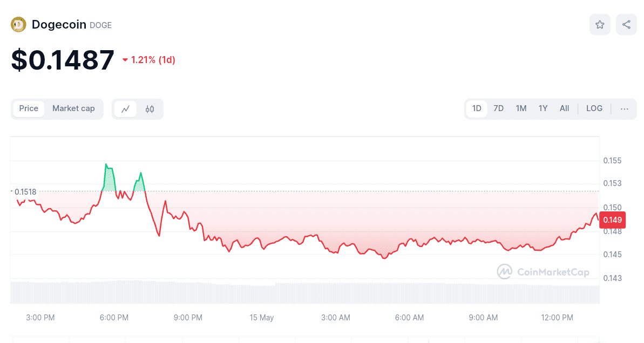
Task: Select the 7D time range
Action: 498,108
